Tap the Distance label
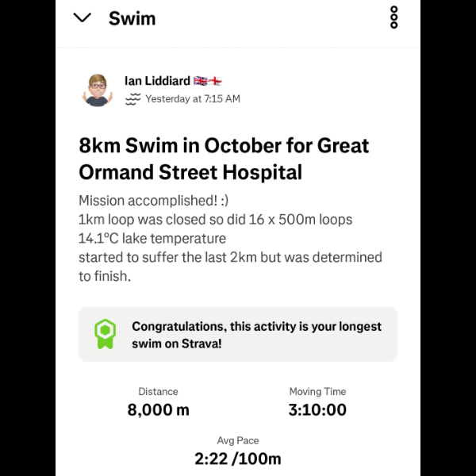 (158, 391)
